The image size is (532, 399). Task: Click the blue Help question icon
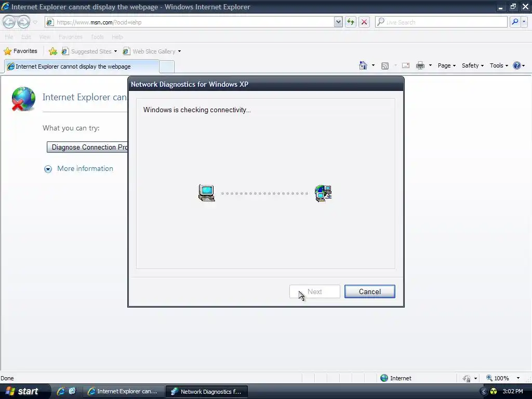coord(517,65)
